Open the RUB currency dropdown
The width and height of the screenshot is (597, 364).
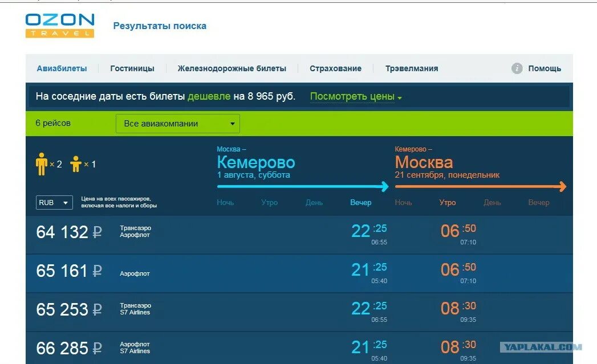54,202
